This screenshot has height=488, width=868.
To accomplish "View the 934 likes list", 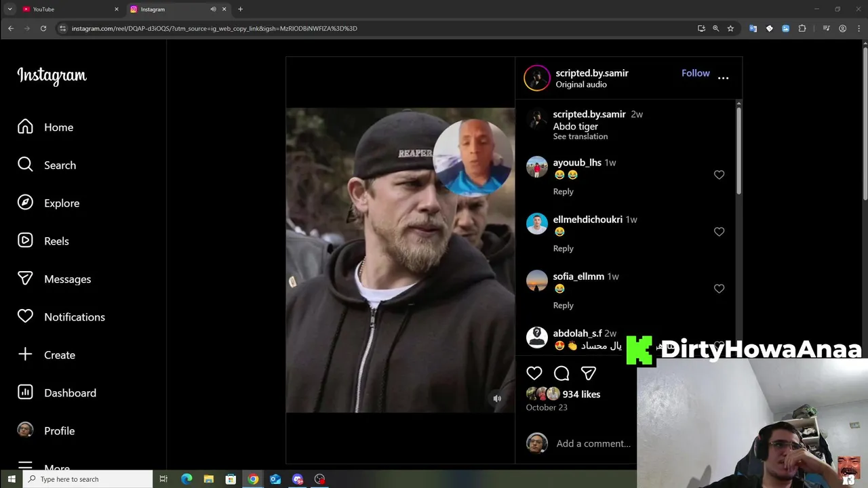I will (581, 394).
